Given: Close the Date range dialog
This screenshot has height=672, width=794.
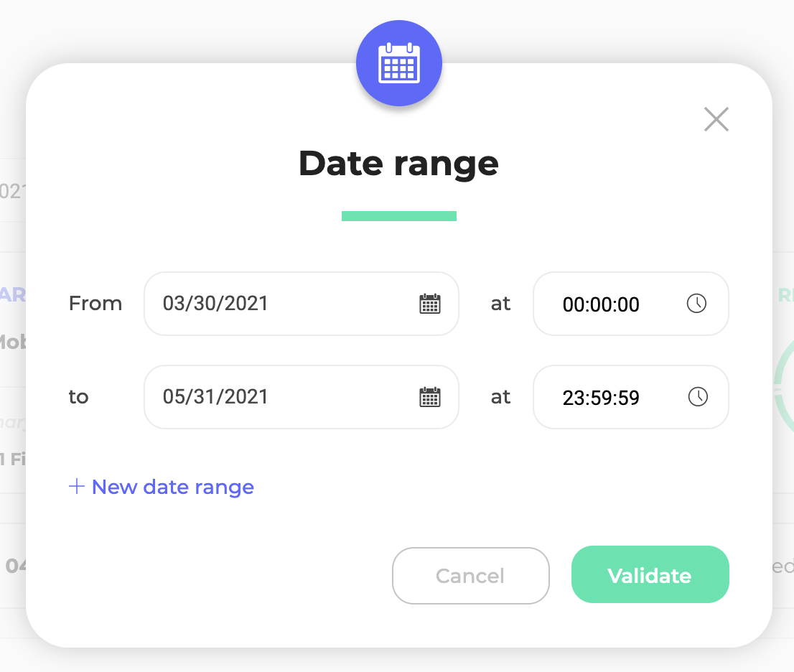Looking at the screenshot, I should 716,119.
